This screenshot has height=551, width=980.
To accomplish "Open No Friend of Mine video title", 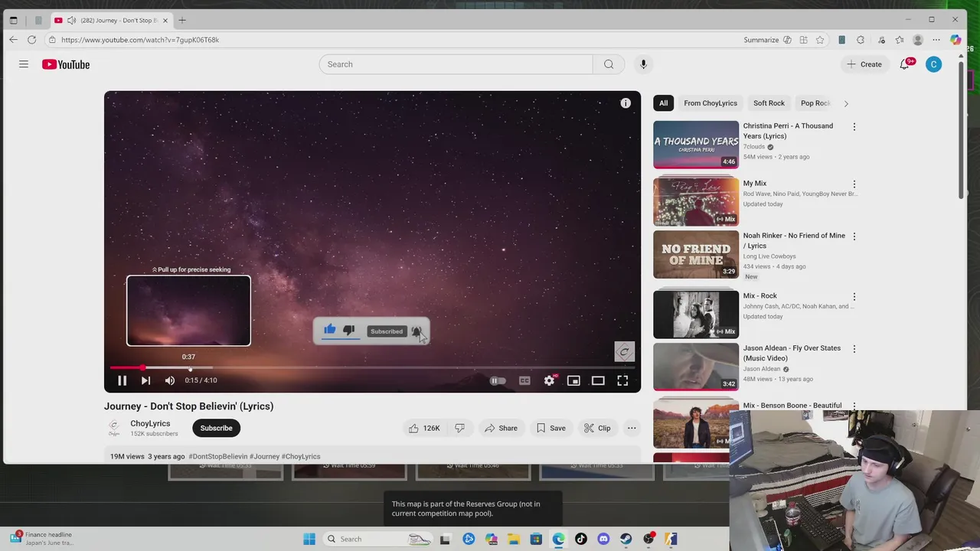I will 794,240.
